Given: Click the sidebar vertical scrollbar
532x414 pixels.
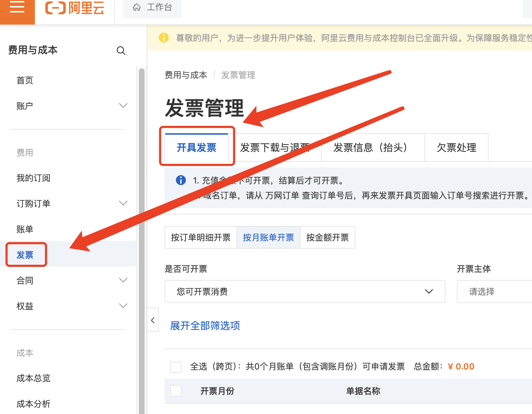Looking at the screenshot, I should (142, 241).
